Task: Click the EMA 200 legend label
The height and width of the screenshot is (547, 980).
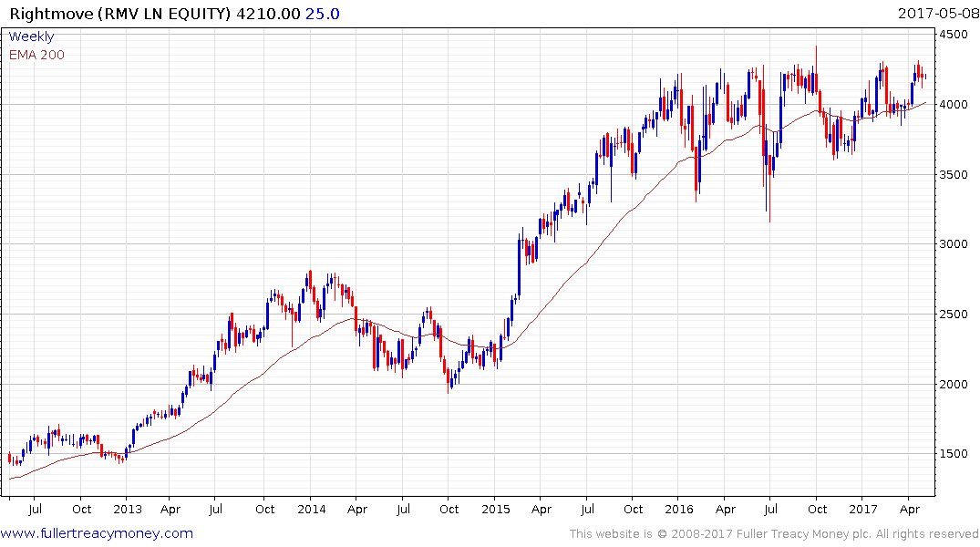Action: (36, 55)
